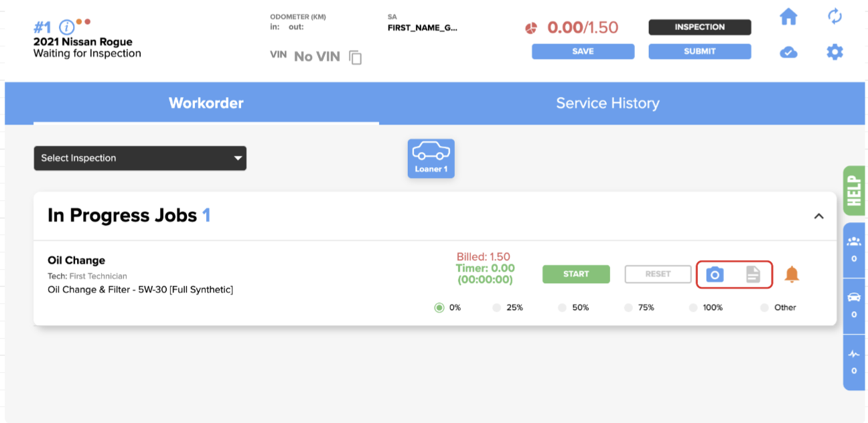
Task: Click the info icon beside #1
Action: pos(66,27)
